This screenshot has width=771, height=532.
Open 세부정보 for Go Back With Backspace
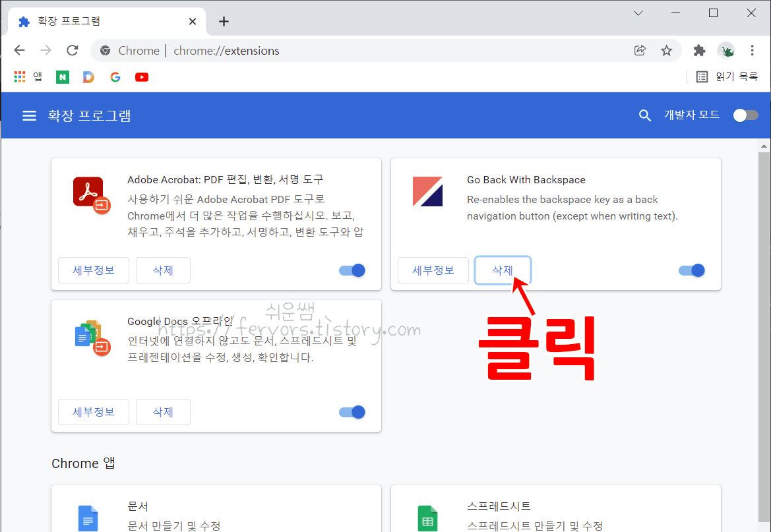pos(433,270)
